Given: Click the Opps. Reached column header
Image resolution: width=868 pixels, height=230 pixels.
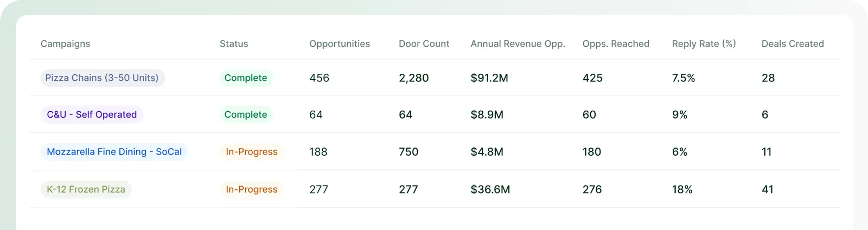Looking at the screenshot, I should [616, 44].
